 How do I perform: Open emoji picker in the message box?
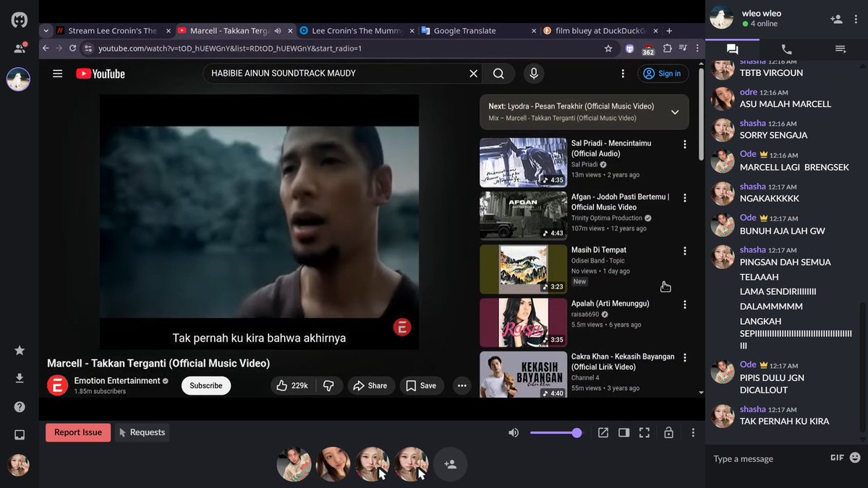point(855,458)
